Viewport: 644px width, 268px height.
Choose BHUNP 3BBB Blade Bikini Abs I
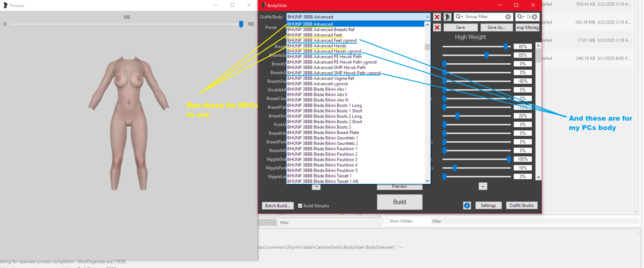pos(356,89)
